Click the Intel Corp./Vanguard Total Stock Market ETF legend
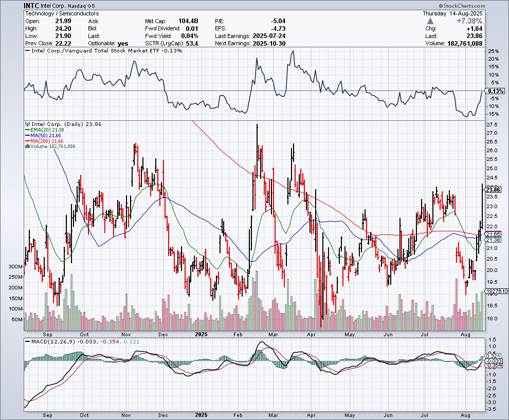The image size is (509, 420). [x=104, y=50]
